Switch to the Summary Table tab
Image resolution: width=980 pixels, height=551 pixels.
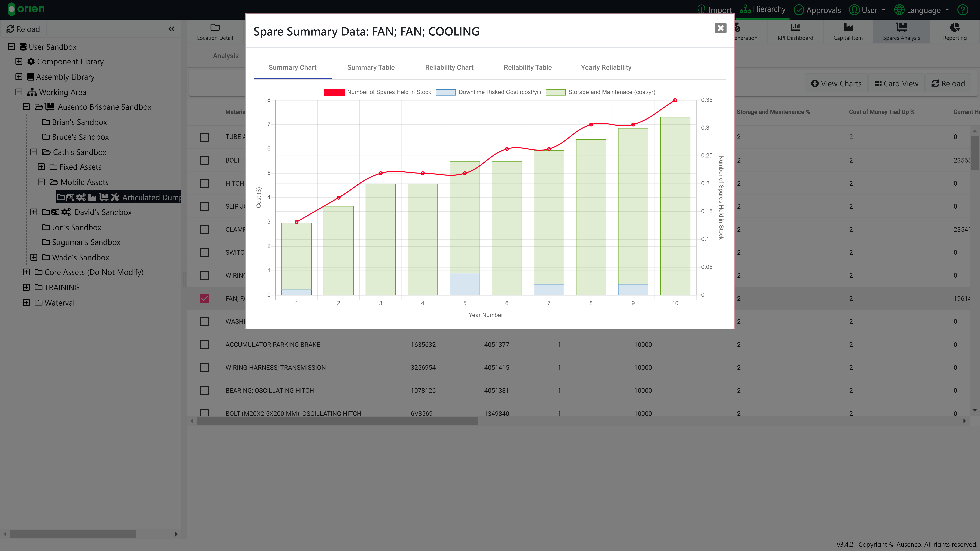[x=371, y=67]
